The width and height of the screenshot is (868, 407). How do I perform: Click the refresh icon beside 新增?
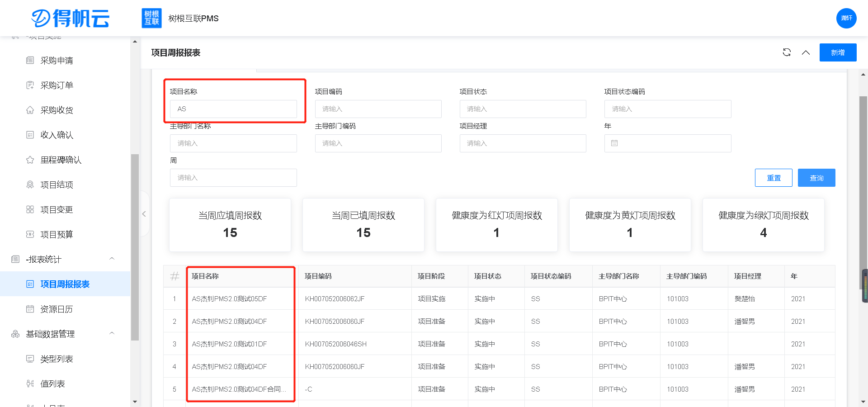pos(787,52)
